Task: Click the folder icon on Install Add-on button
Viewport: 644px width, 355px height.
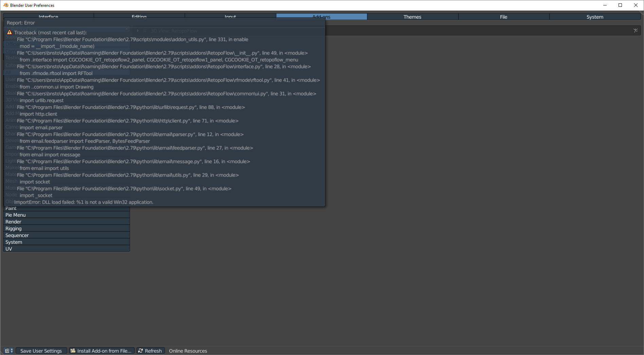Action: [73, 351]
